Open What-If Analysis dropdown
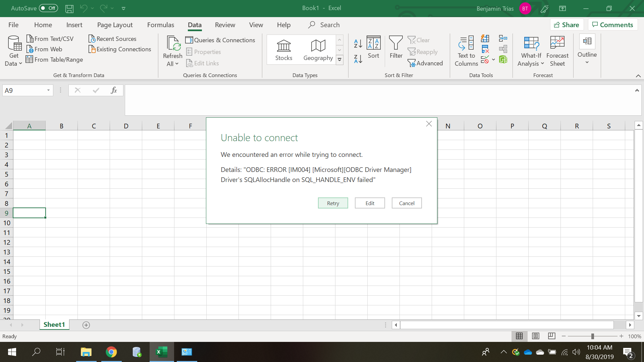This screenshot has height=362, width=644. click(x=531, y=51)
